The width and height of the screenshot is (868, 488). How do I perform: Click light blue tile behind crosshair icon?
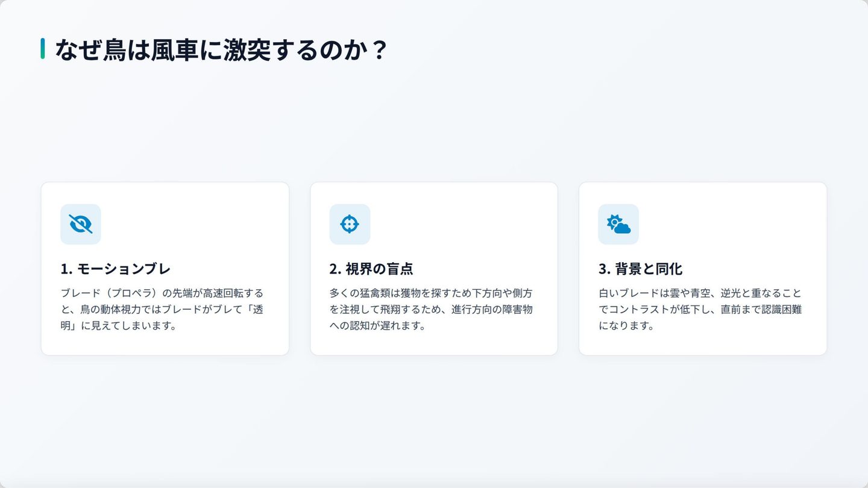[350, 224]
